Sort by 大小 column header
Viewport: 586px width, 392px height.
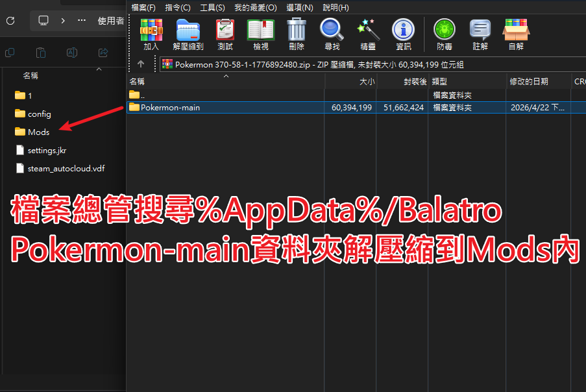coord(350,82)
